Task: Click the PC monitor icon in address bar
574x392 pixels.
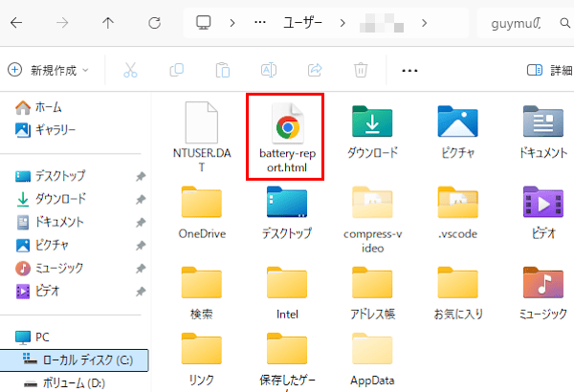Action: 203,23
